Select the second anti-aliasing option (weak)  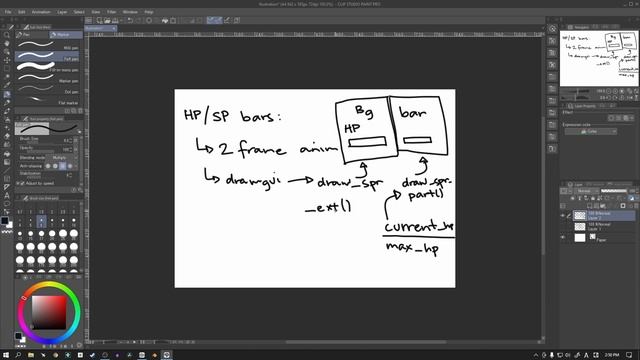[55, 166]
